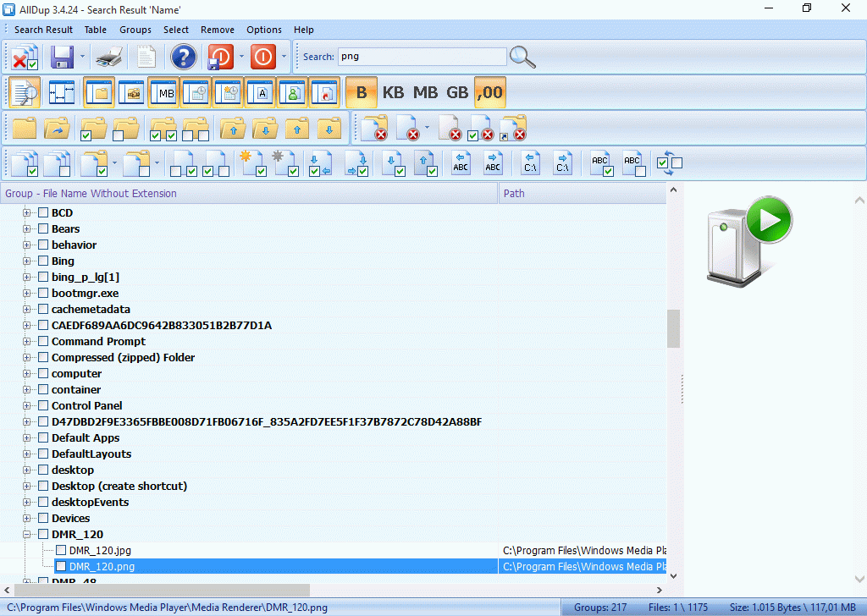Click inside the Search text field containing png
Image resolution: width=867 pixels, height=616 pixels.
coord(422,57)
